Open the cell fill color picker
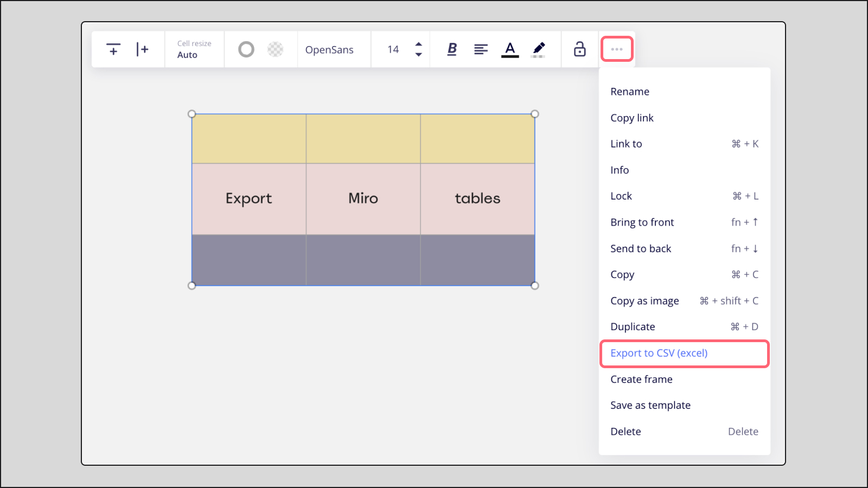The image size is (868, 488). pos(275,49)
